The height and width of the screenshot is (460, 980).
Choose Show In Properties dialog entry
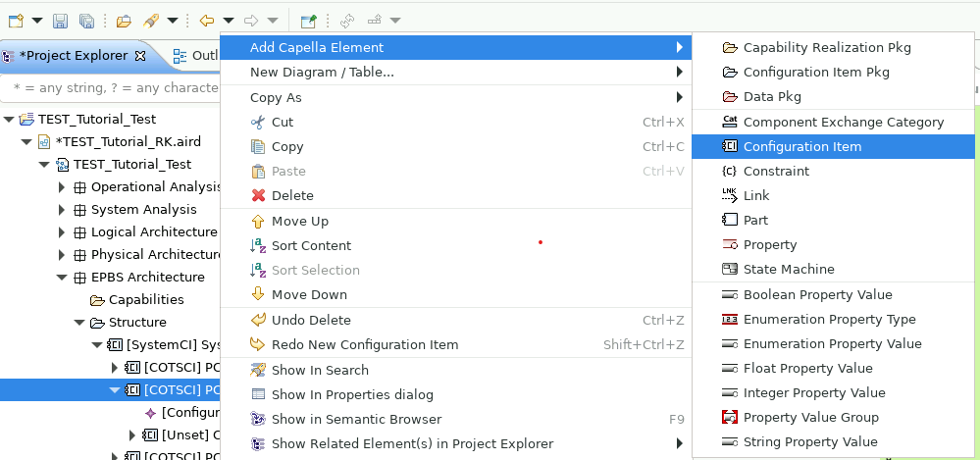tap(455, 394)
